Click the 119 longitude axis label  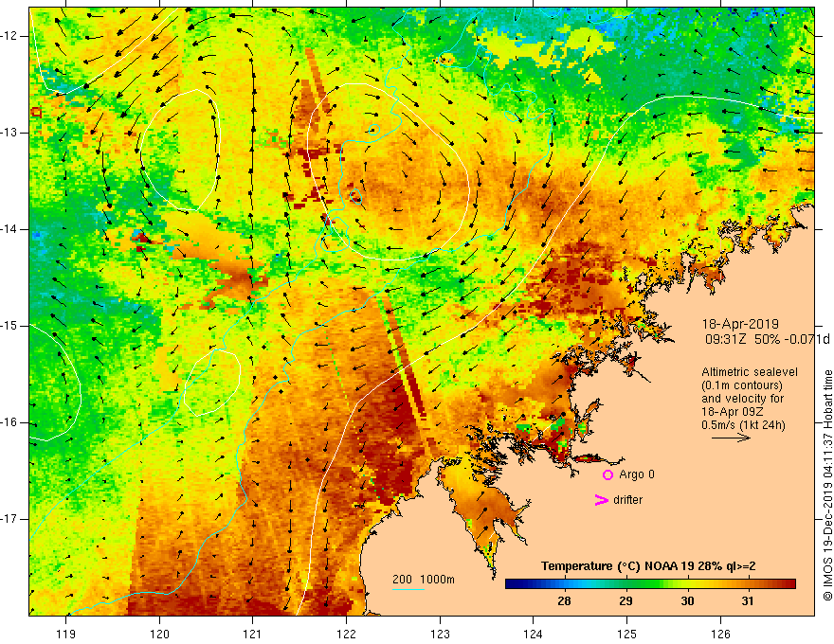[x=66, y=634]
